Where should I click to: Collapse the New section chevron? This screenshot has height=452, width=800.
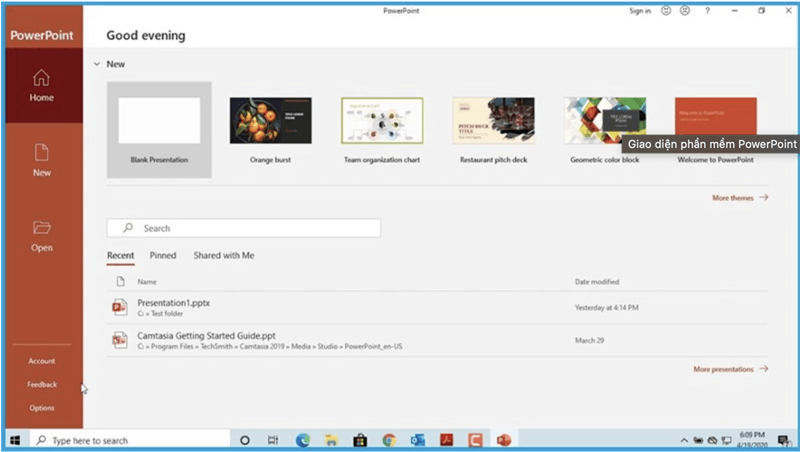(96, 64)
